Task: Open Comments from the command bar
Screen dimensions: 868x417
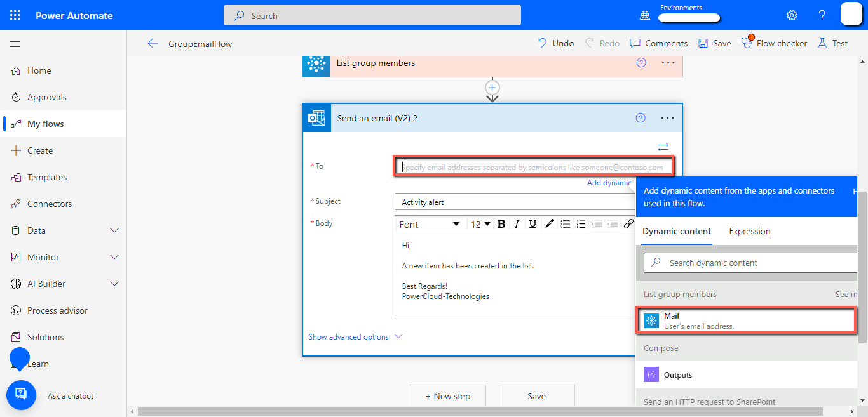Action: [x=659, y=43]
